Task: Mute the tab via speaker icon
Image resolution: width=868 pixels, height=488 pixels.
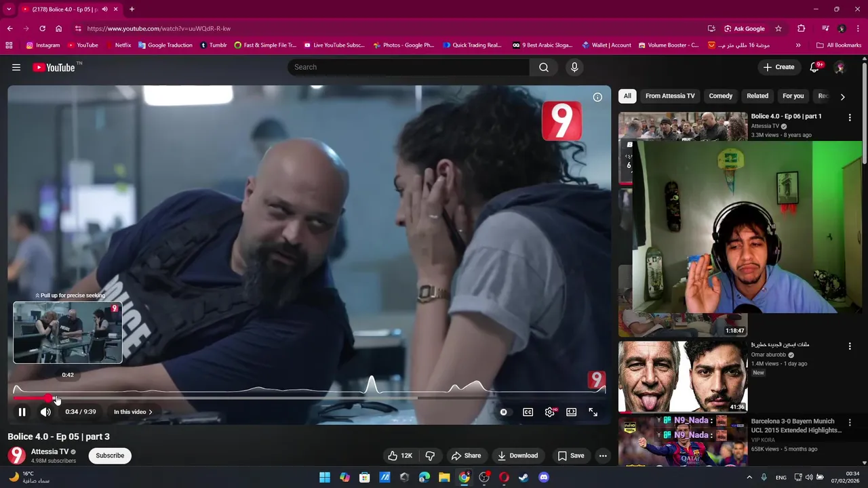Action: tap(104, 9)
